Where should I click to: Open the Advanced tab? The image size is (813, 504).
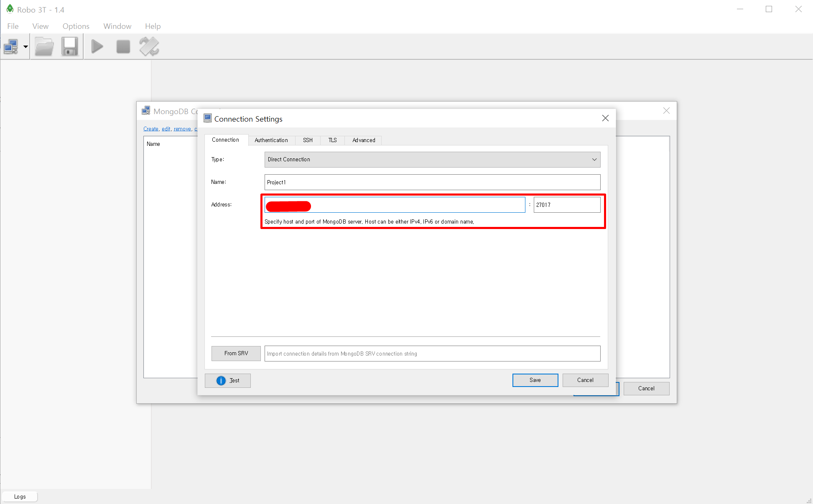[x=364, y=140]
